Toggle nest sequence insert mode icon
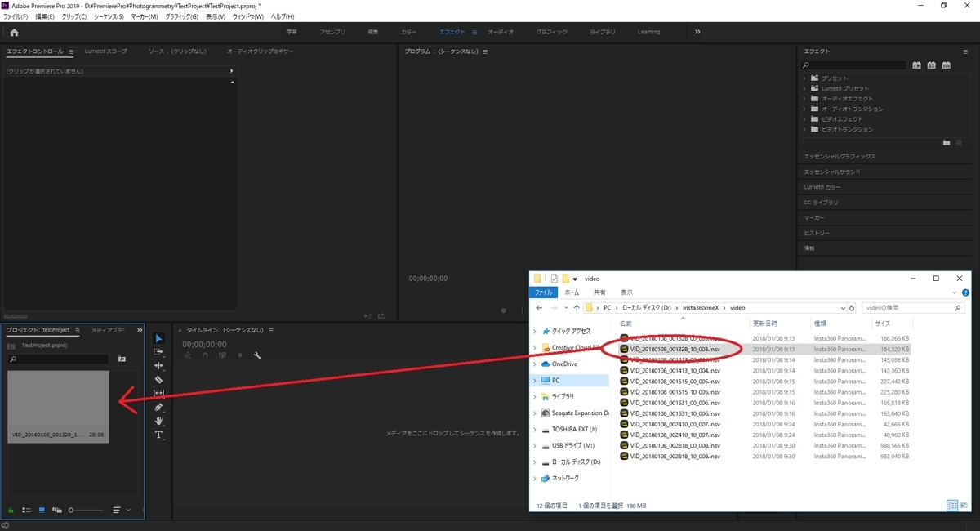The image size is (980, 531). click(187, 355)
